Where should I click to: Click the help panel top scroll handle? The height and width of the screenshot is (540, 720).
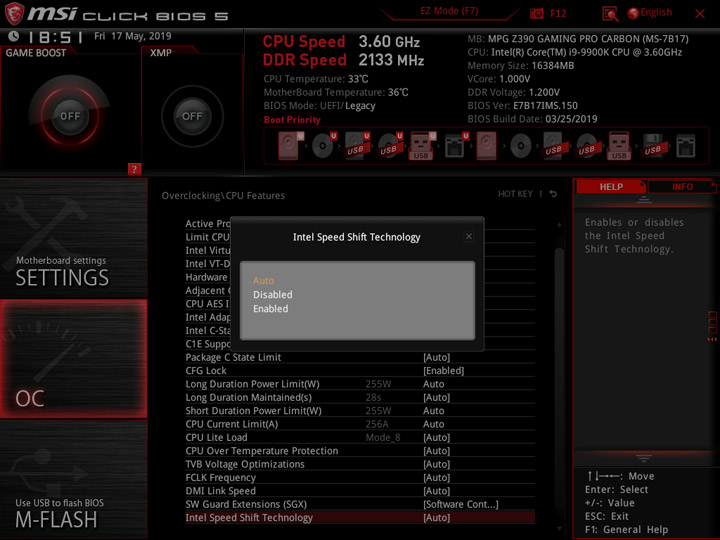(x=643, y=199)
